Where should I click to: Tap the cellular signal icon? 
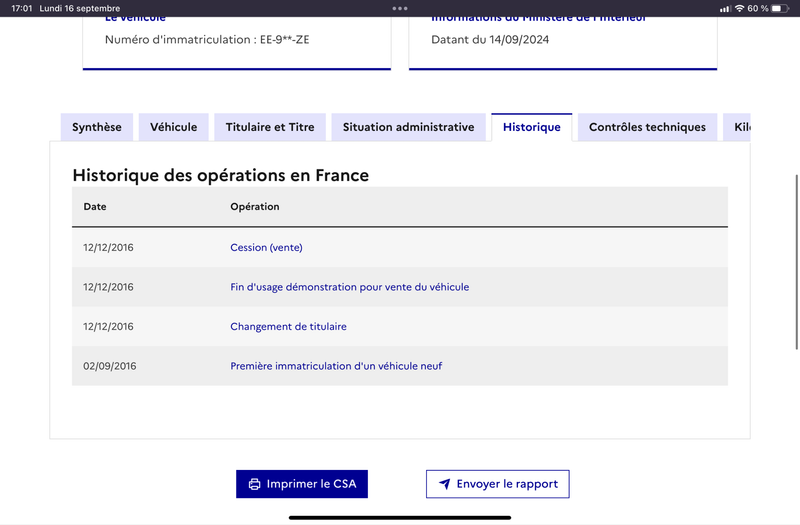[x=725, y=9]
